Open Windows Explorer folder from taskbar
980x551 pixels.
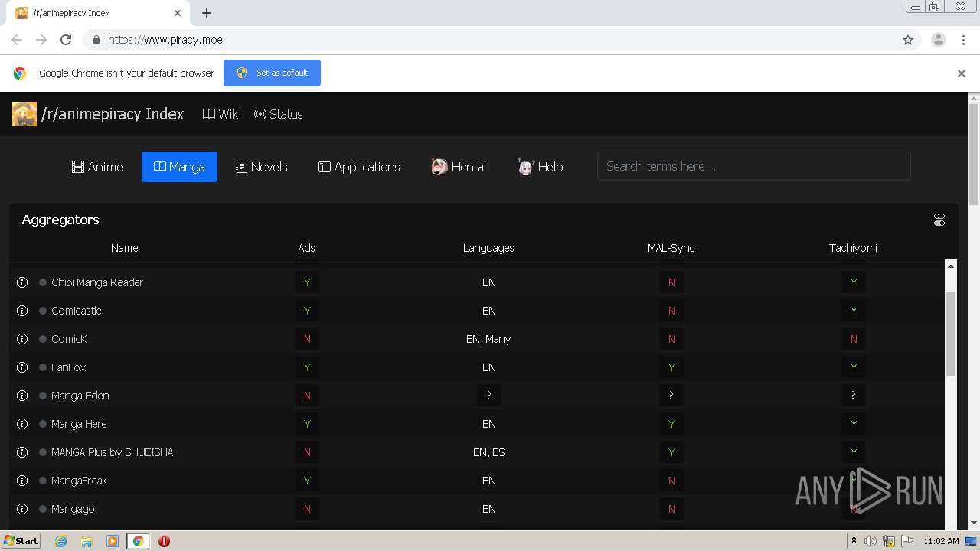pos(87,541)
